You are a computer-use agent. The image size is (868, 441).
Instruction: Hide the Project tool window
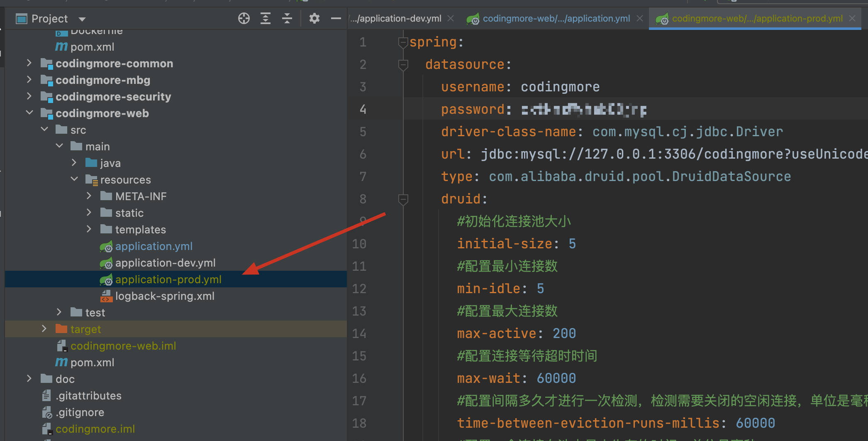point(336,18)
